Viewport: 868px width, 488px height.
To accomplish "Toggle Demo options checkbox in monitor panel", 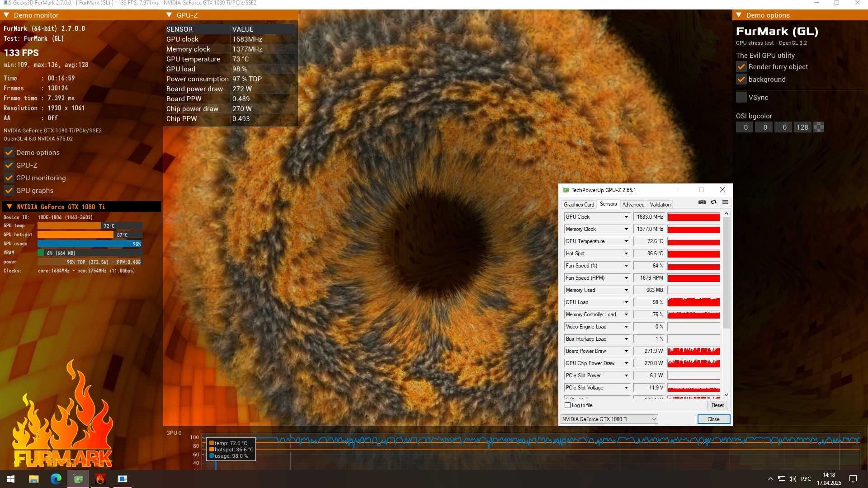I will pos(9,153).
